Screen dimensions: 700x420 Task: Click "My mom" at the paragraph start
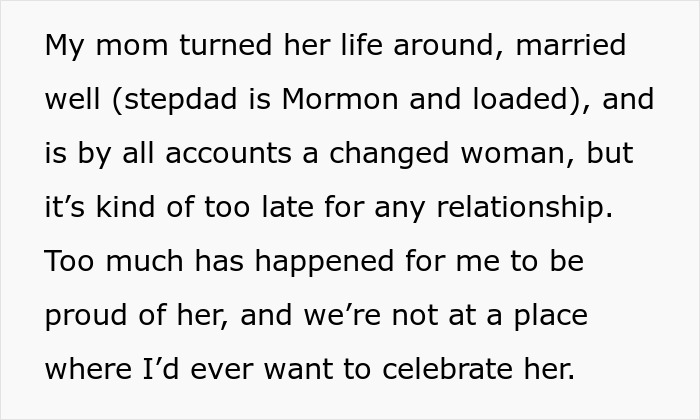tap(90, 46)
